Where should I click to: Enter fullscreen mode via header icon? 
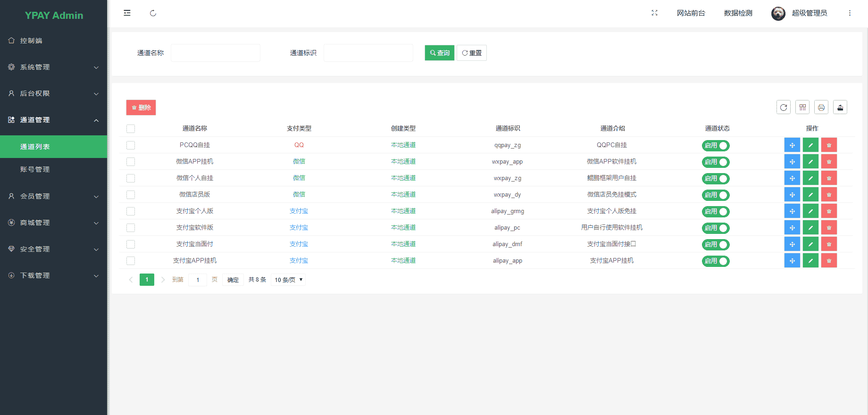coord(654,13)
